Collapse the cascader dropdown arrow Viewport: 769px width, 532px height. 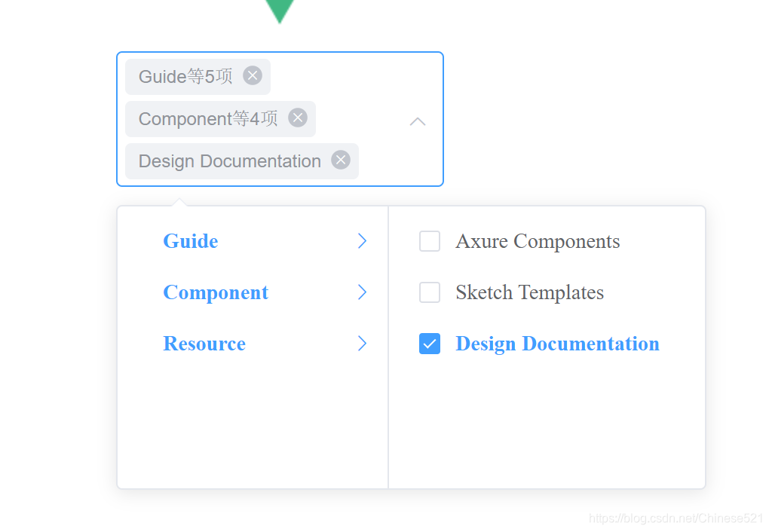[x=418, y=121]
